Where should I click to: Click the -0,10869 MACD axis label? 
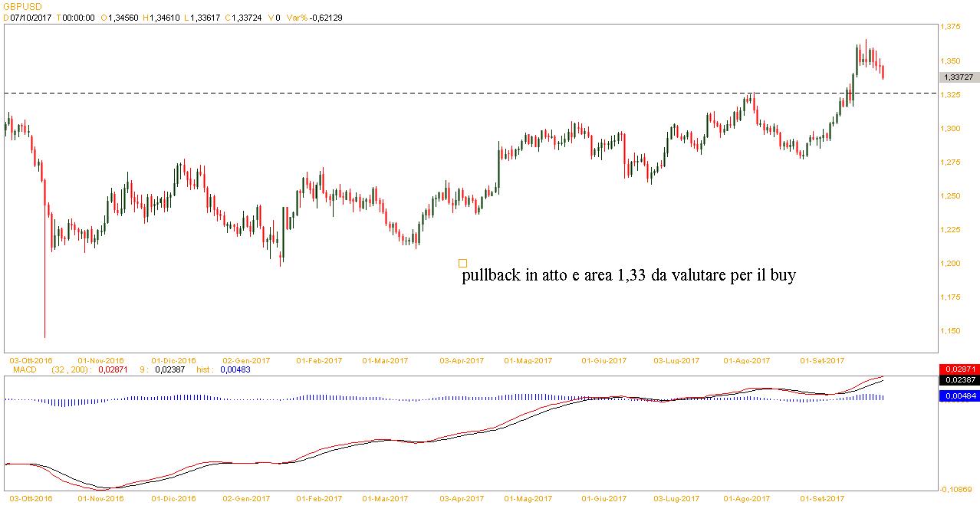coord(956,489)
